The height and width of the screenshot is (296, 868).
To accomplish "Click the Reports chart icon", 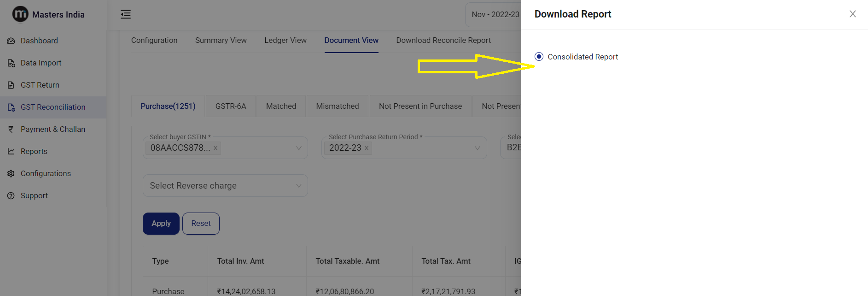I will [x=11, y=152].
